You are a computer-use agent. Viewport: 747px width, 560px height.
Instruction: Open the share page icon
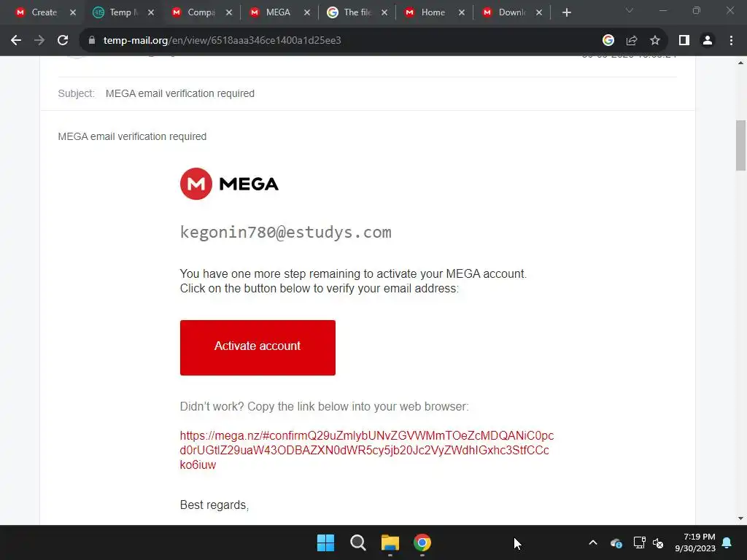(x=632, y=41)
